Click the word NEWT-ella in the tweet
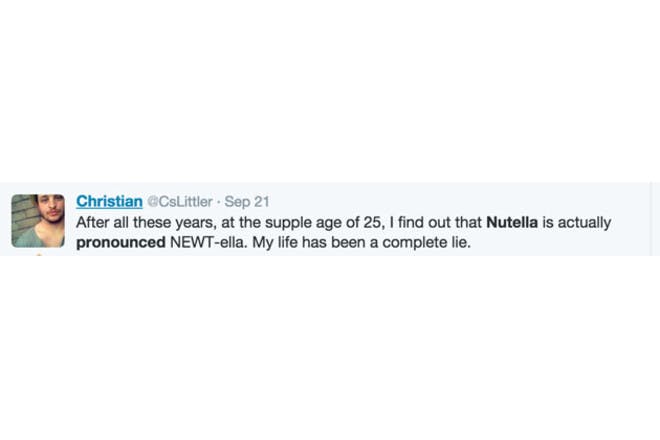 coord(208,243)
